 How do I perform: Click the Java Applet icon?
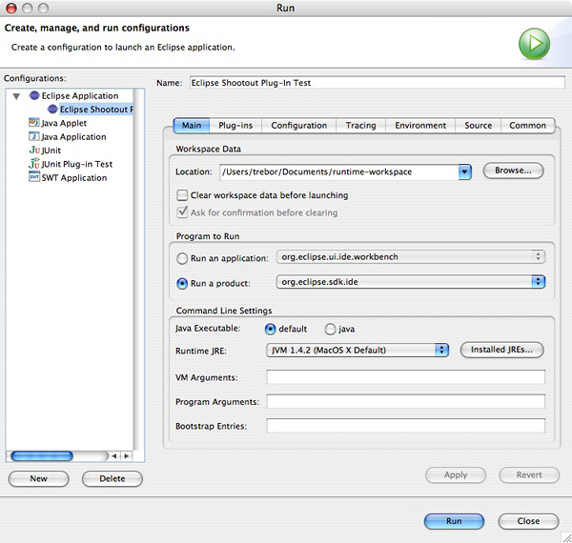(34, 123)
